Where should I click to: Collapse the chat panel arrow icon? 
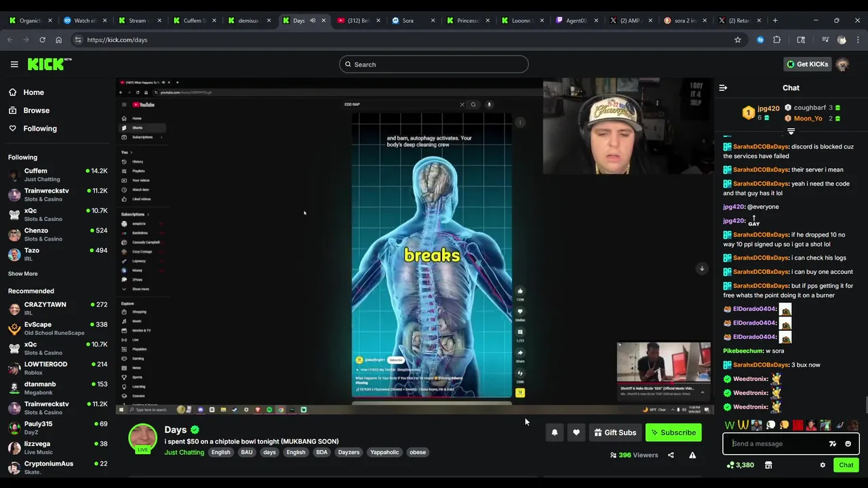723,87
